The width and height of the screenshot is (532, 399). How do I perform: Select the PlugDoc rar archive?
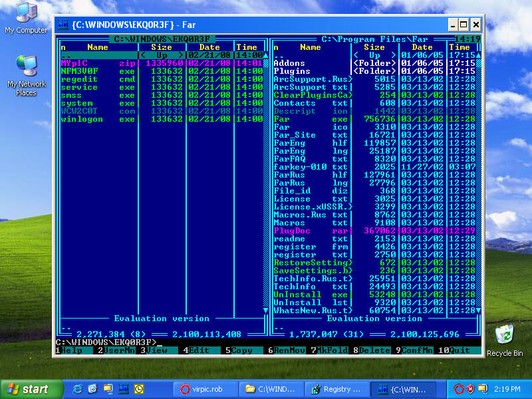374,230
